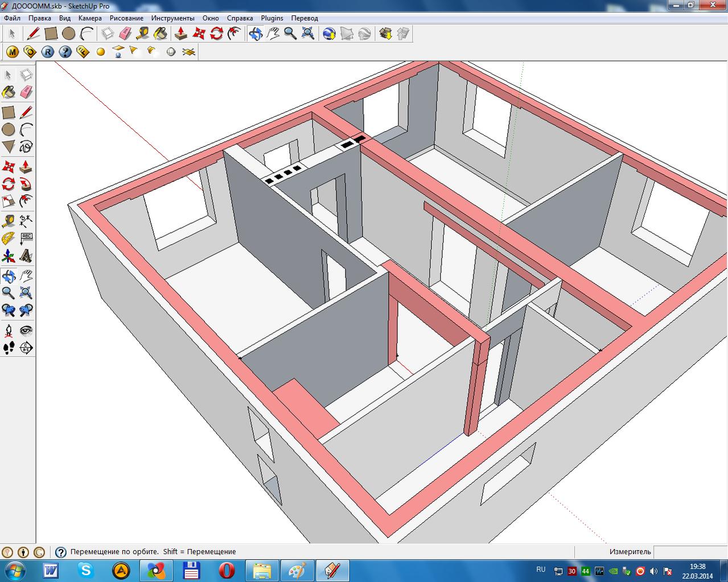The image size is (728, 582).
Task: Click the Измеритель measurement input box
Action: click(690, 551)
